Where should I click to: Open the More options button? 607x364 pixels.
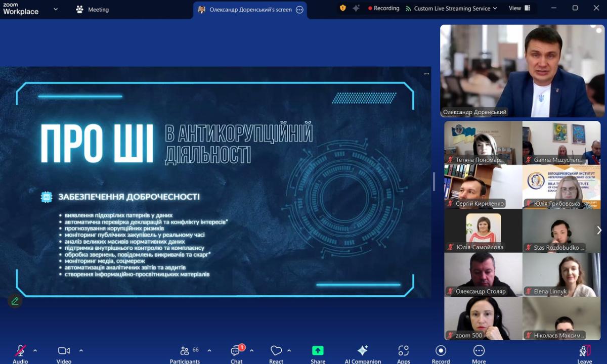click(479, 351)
